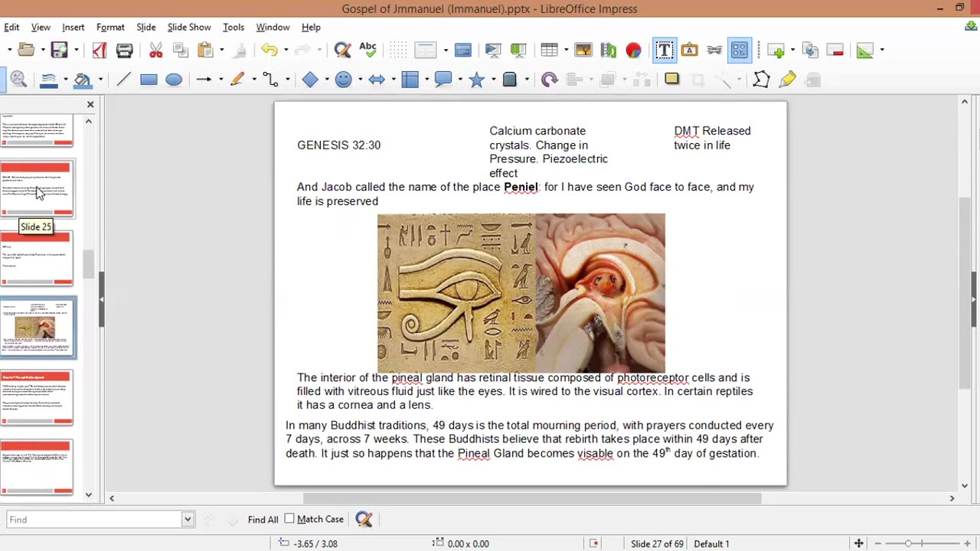Open the Table grid dropdown arrow
The image size is (980, 551).
coord(565,51)
